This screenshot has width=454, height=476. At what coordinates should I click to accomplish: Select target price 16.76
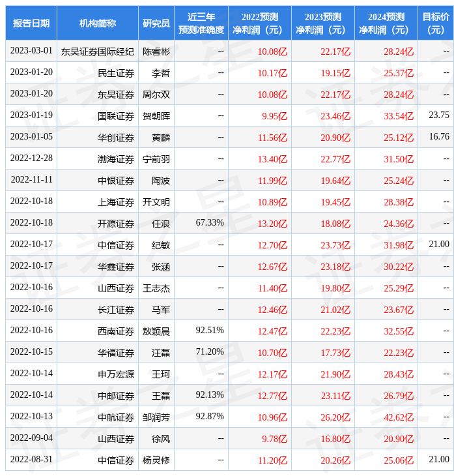click(x=439, y=137)
